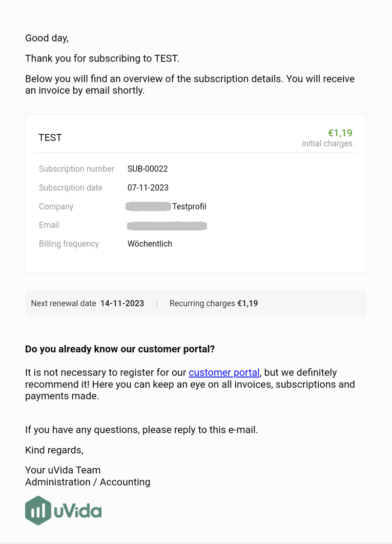The height and width of the screenshot is (544, 392).
Task: Click the green €1,19 initial charges amount
Action: point(340,133)
